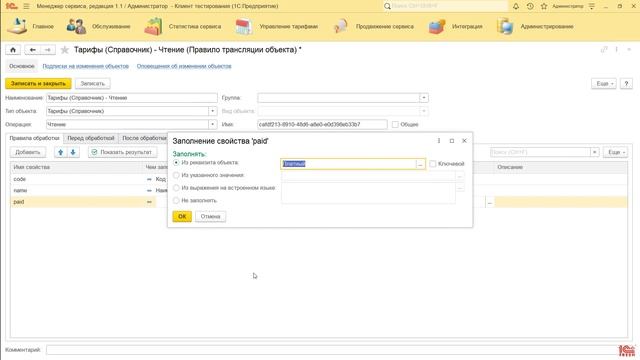Screen dimensions: 640x360
Task: Maximize the Заполнение свойства dialog
Action: coord(451,140)
